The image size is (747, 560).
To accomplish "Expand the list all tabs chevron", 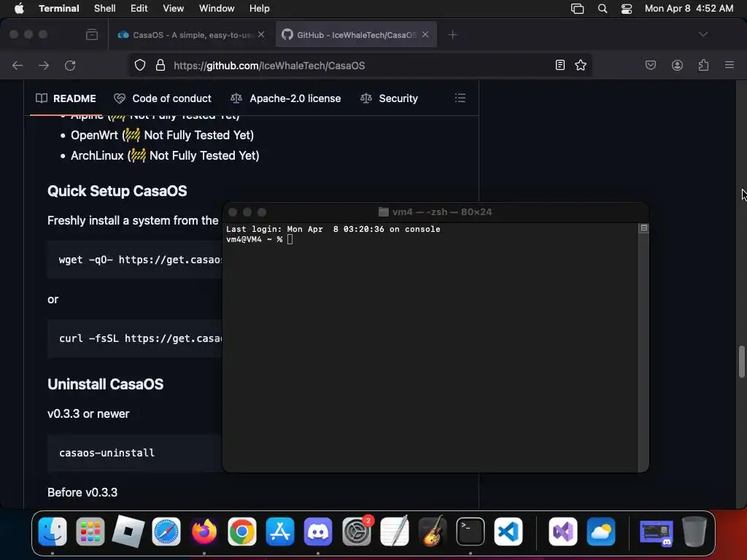I will coord(703,34).
